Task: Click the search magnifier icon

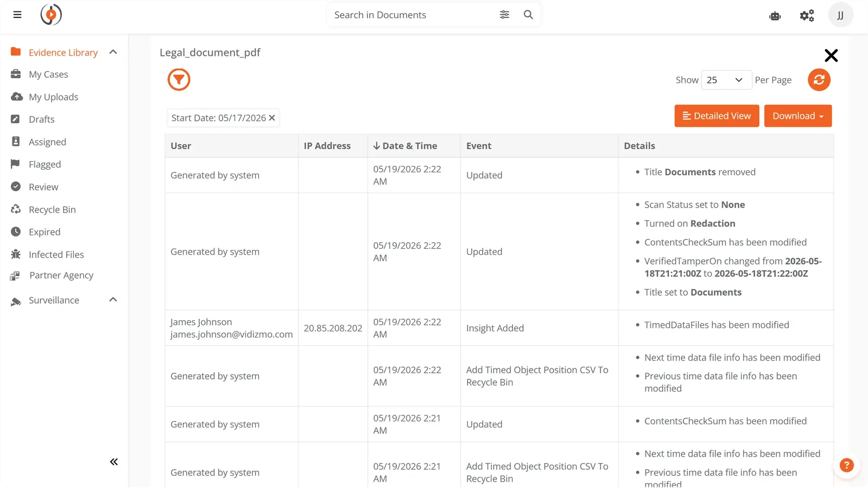Action: coord(528,15)
